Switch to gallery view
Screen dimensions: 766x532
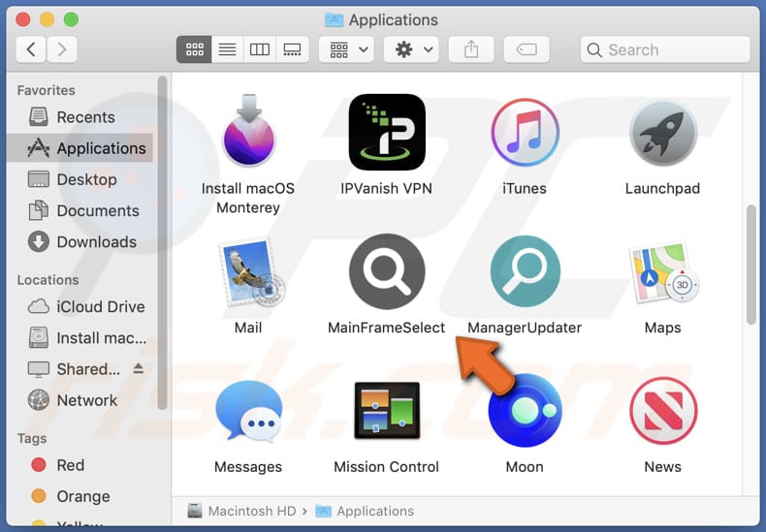292,49
